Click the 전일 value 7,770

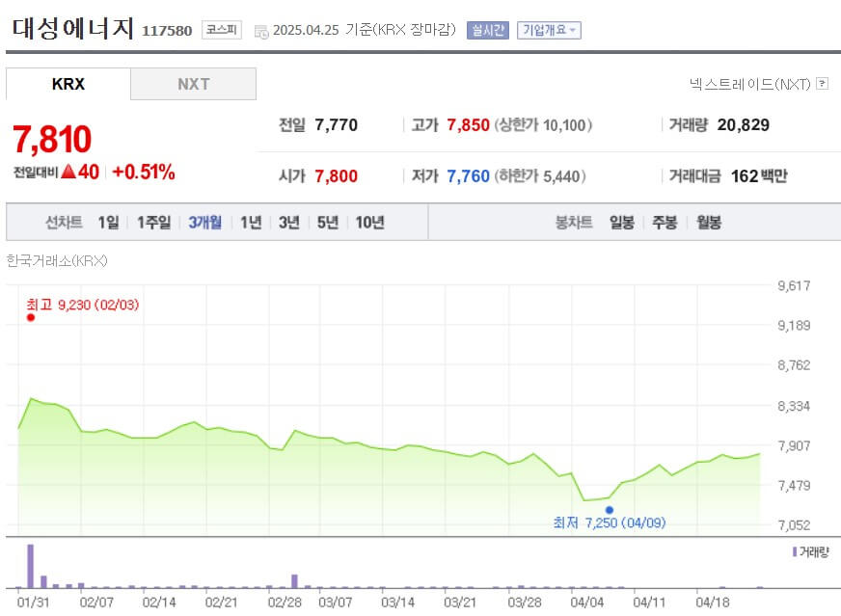point(337,125)
